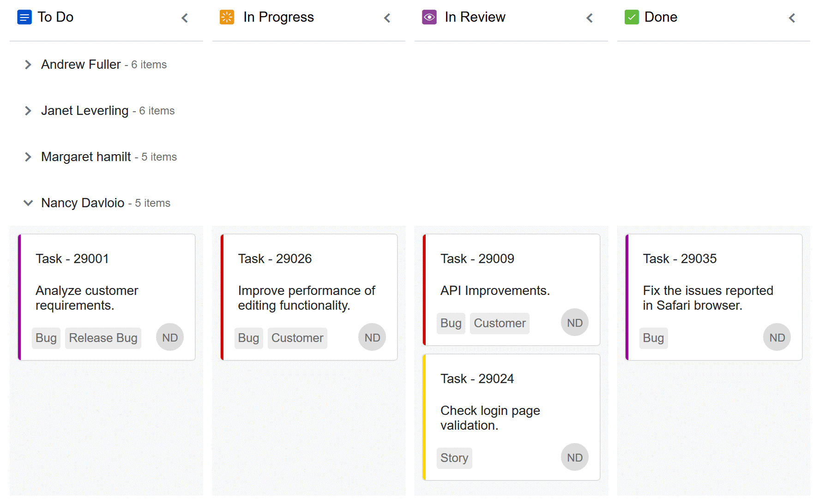Click the ND avatar on Task 29026
This screenshot has width=819, height=504.
point(372,337)
